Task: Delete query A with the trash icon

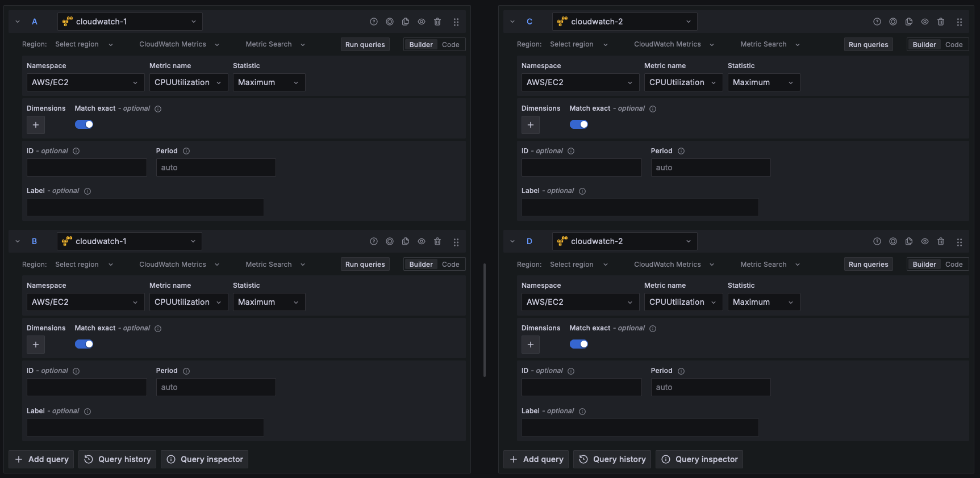Action: click(x=437, y=22)
